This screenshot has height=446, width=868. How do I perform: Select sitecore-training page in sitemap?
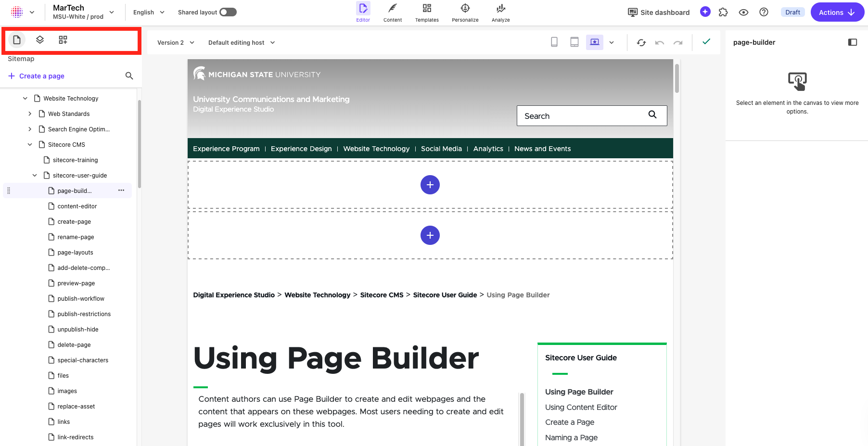point(75,160)
